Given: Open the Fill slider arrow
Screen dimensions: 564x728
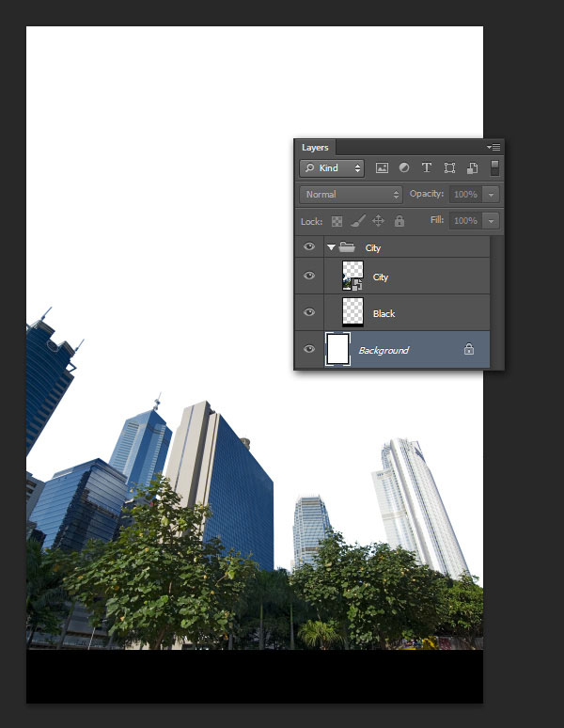Looking at the screenshot, I should pos(491,220).
